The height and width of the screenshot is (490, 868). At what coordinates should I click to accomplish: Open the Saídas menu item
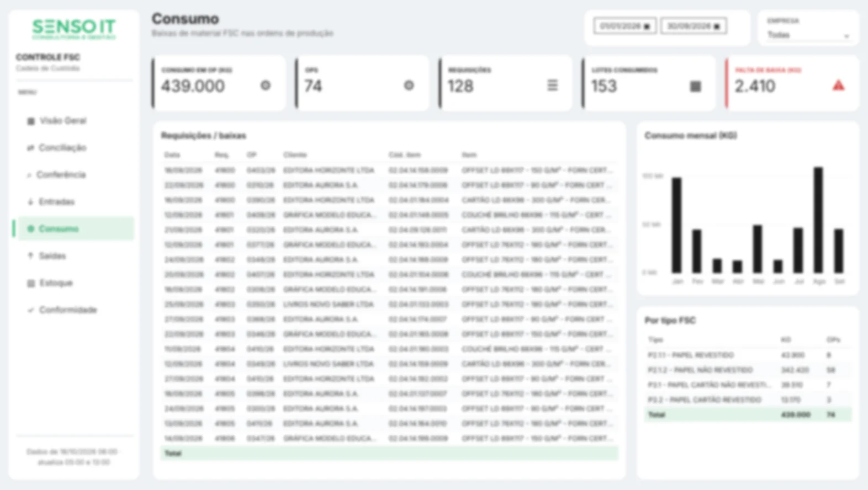[75, 256]
